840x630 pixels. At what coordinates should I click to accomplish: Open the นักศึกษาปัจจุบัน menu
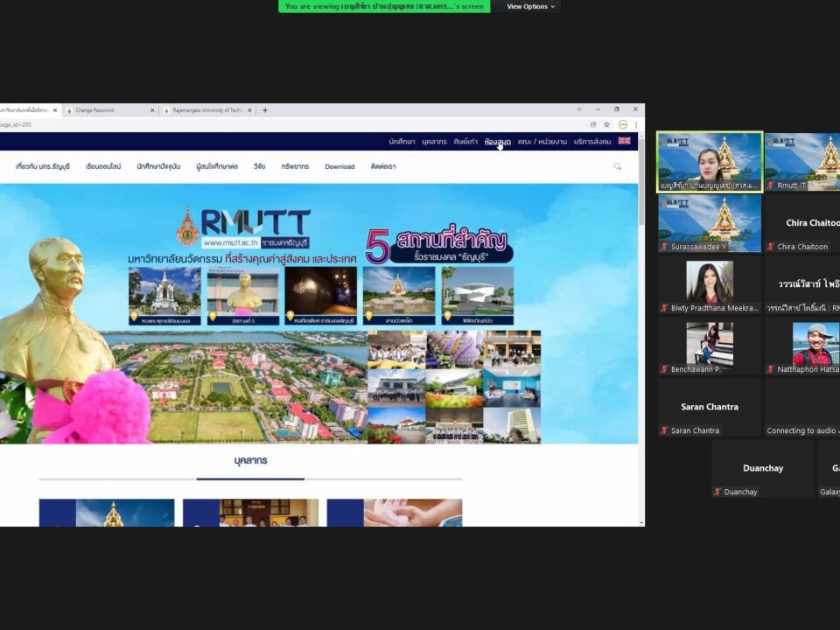[158, 166]
